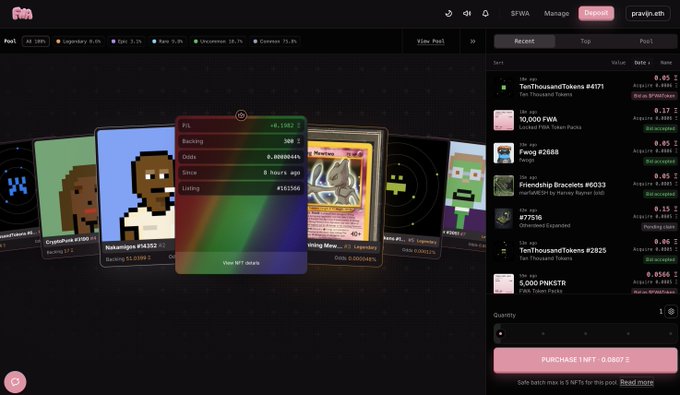The width and height of the screenshot is (680, 395).
Task: Open the #77516 Otherdeed thumbnail
Action: (x=503, y=218)
